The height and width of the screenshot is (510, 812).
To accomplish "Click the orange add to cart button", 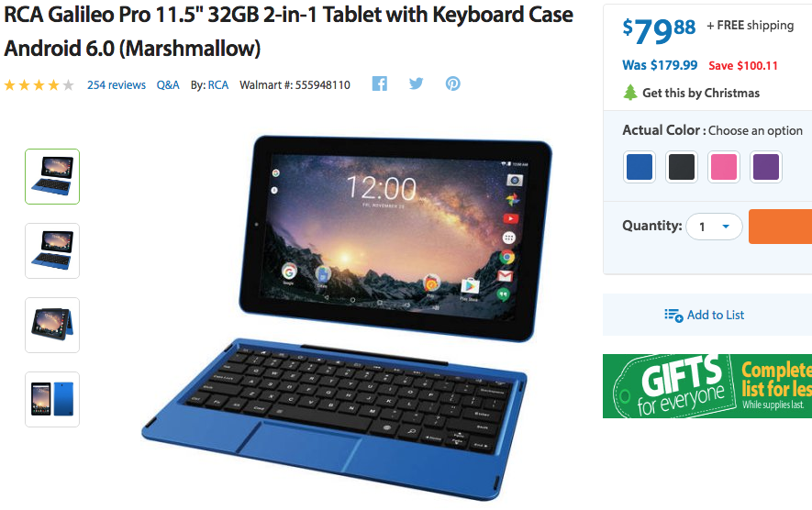I will (x=781, y=227).
